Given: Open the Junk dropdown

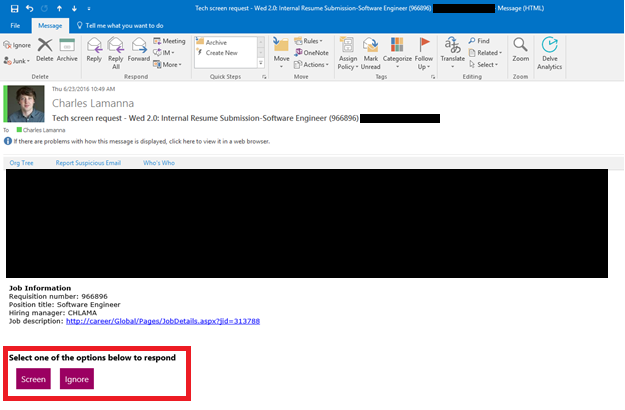Looking at the screenshot, I should 17,61.
